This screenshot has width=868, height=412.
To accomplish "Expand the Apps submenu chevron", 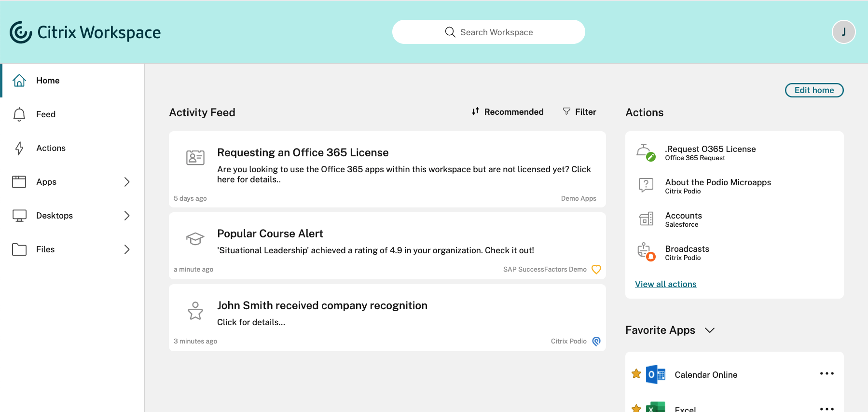I will pyautogui.click(x=127, y=182).
